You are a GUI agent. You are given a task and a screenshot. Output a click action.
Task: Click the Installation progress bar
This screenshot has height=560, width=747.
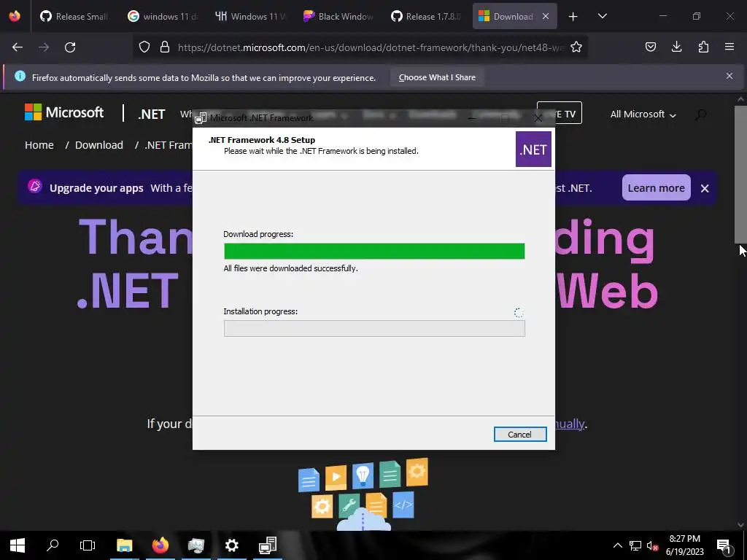(374, 328)
